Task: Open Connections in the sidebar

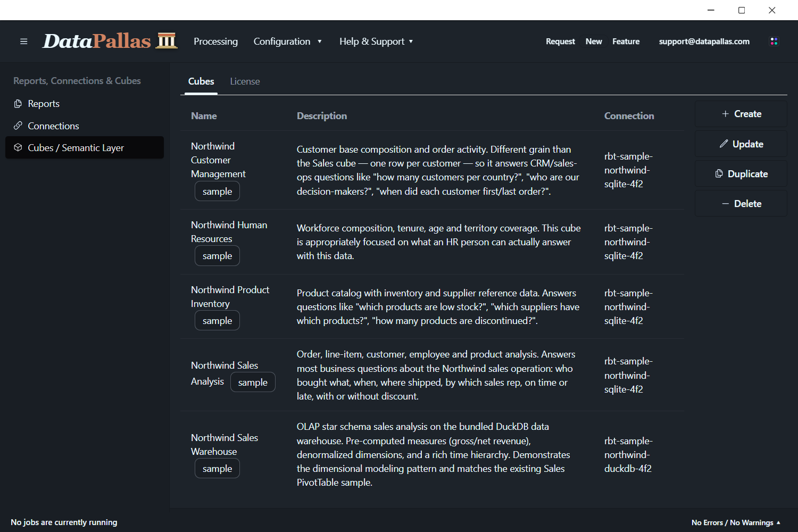Action: [85, 126]
